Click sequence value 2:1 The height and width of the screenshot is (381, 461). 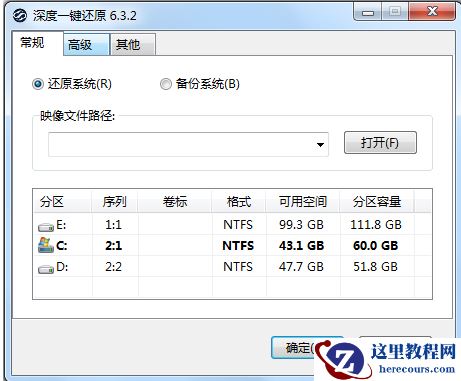[114, 246]
